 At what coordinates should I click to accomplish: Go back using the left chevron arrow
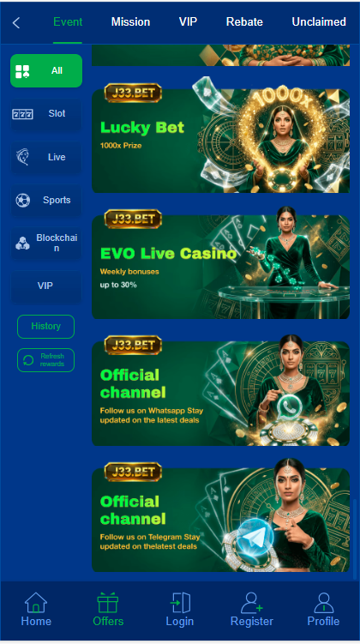click(16, 22)
